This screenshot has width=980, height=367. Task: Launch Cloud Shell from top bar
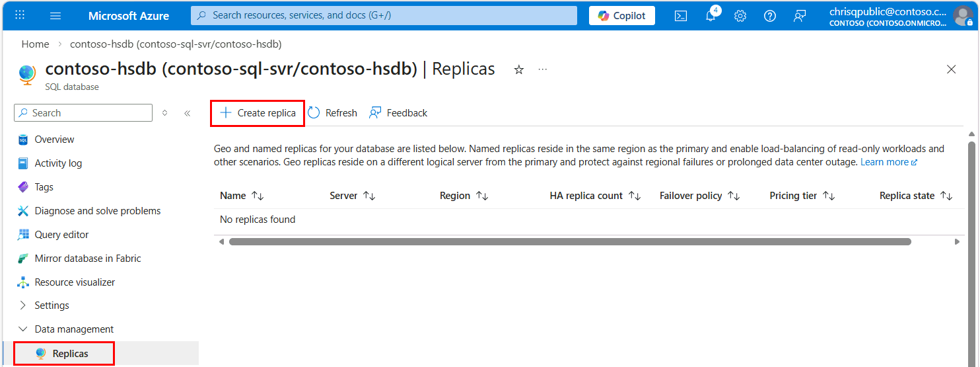pos(681,16)
